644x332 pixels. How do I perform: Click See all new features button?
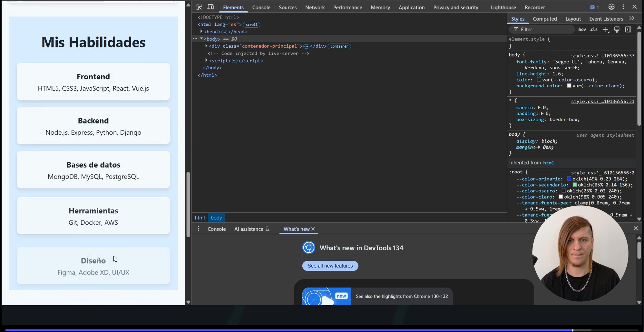(330, 266)
